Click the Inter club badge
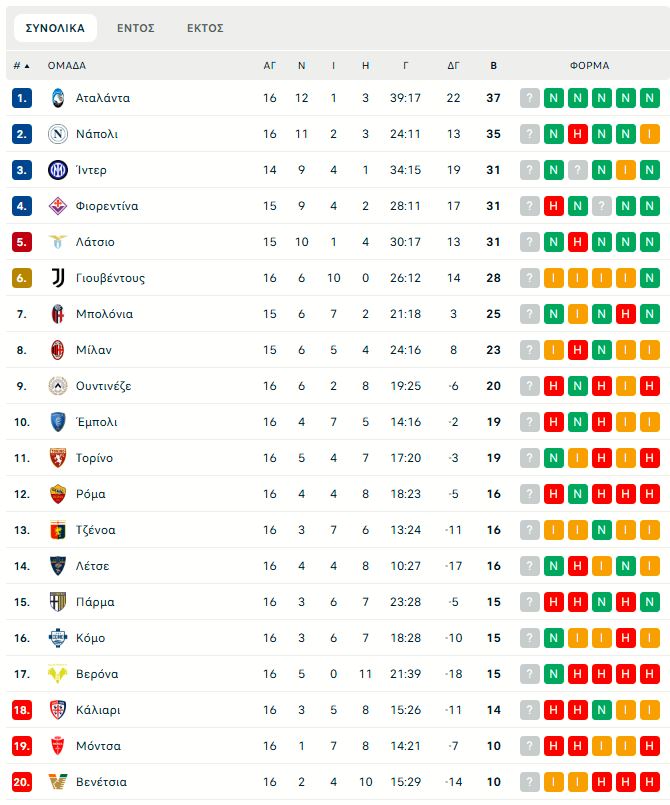Viewport: 670px width, 805px height. tap(57, 170)
